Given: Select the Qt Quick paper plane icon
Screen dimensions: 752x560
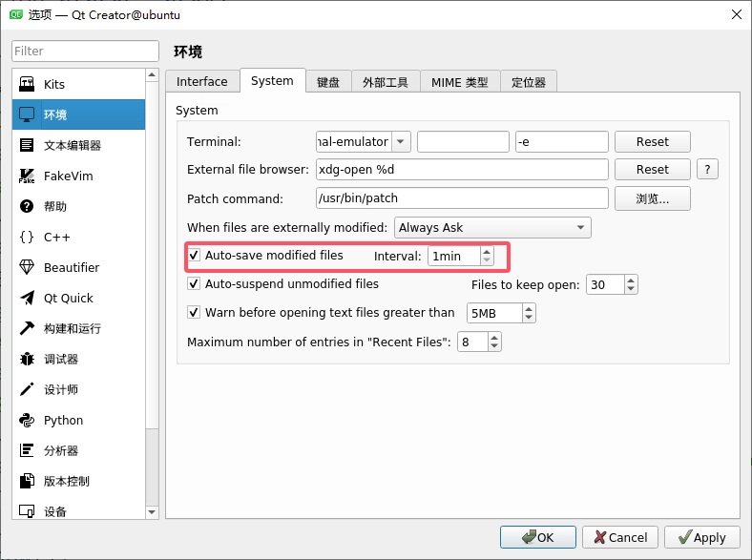Looking at the screenshot, I should point(27,299).
